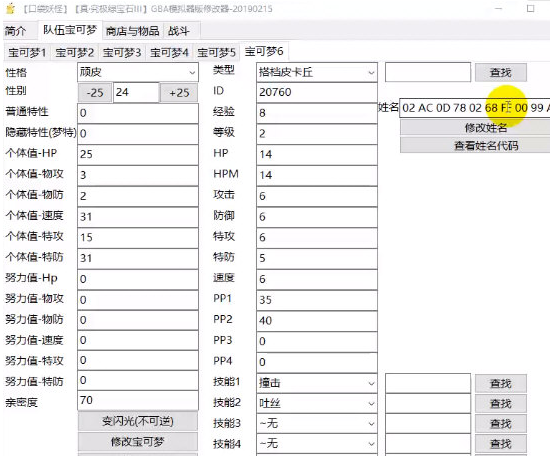550x456 pixels.
Task: Select the 宝可梦6 sub-tab
Action: pyautogui.click(x=264, y=52)
